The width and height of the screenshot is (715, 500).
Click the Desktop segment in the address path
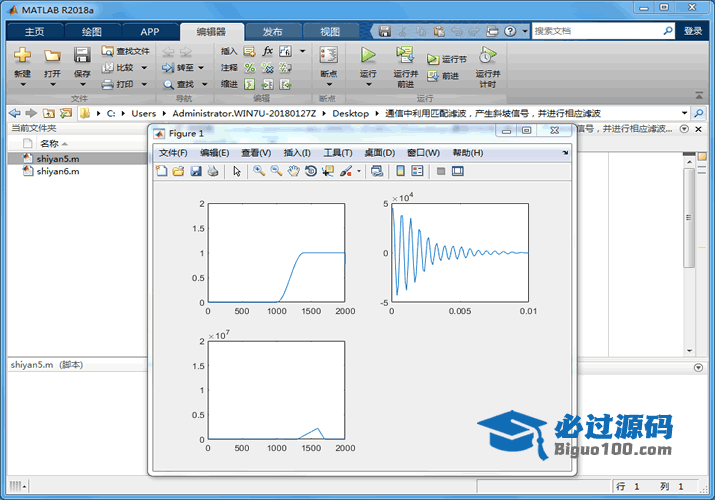pyautogui.click(x=350, y=113)
